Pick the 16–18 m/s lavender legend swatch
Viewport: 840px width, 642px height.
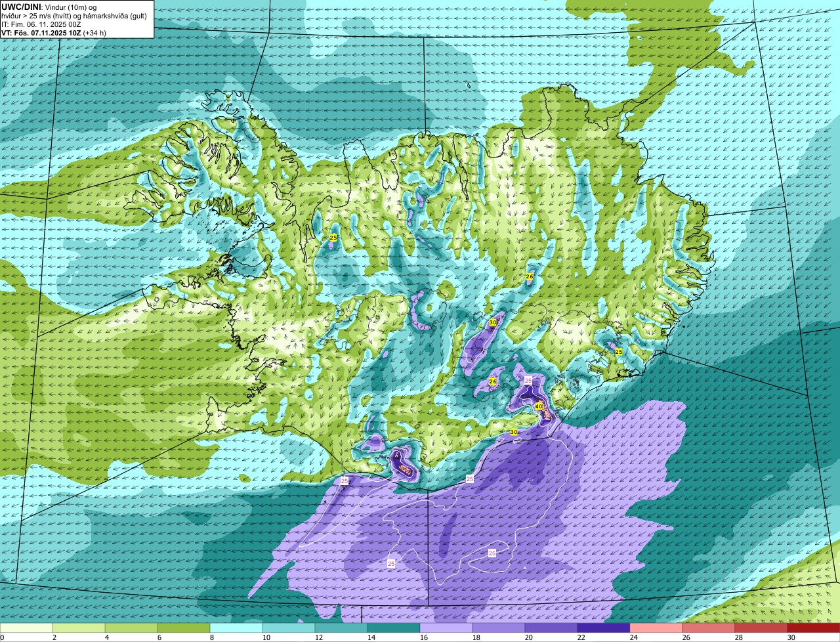pyautogui.click(x=446, y=628)
